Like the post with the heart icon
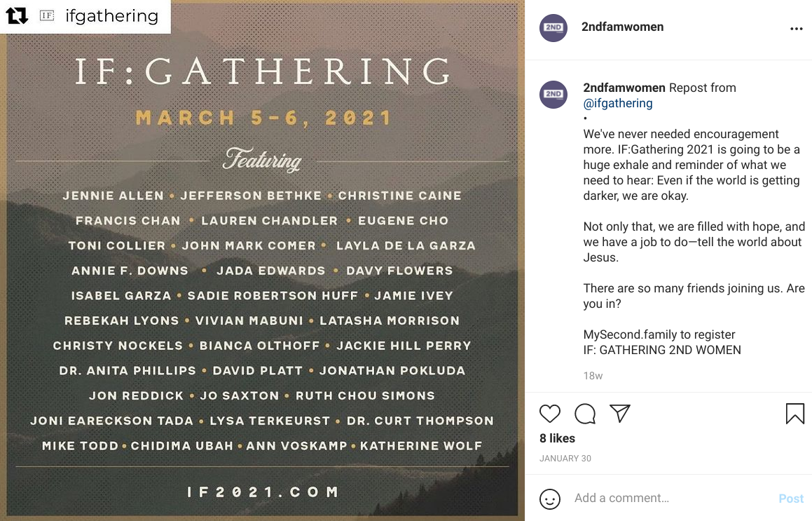Image resolution: width=812 pixels, height=521 pixels. tap(550, 414)
